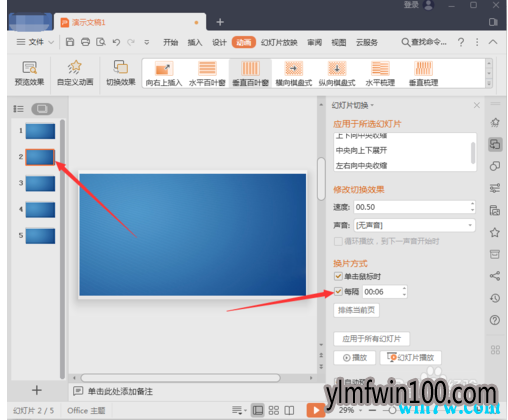This screenshot has height=420, width=508.
Task: Switch to slide thumbnail view toggle
Action: (42, 109)
